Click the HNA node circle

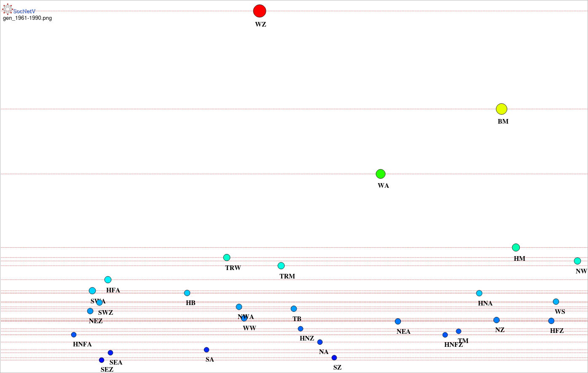tap(479, 293)
